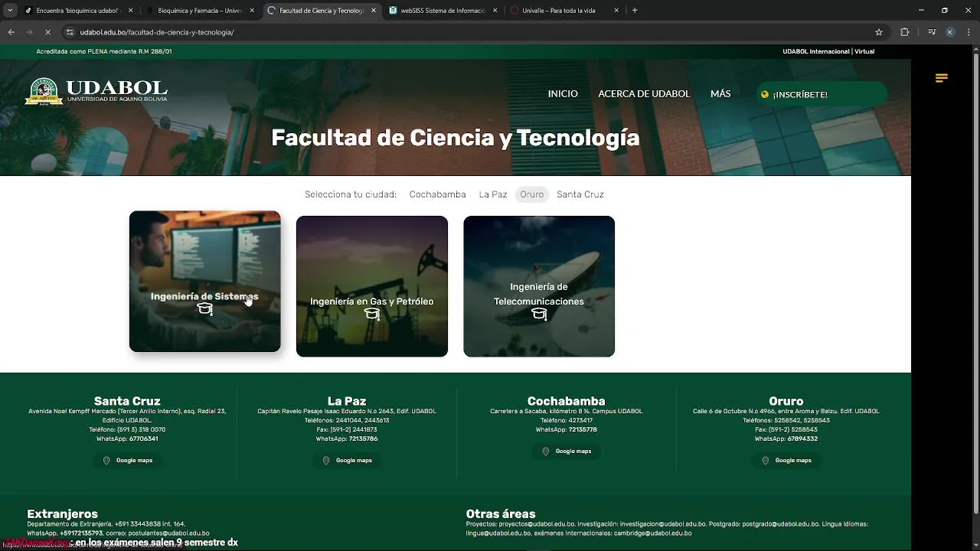Click the Extranjeros heading
Screen dimensions: 980x551
(x=62, y=514)
